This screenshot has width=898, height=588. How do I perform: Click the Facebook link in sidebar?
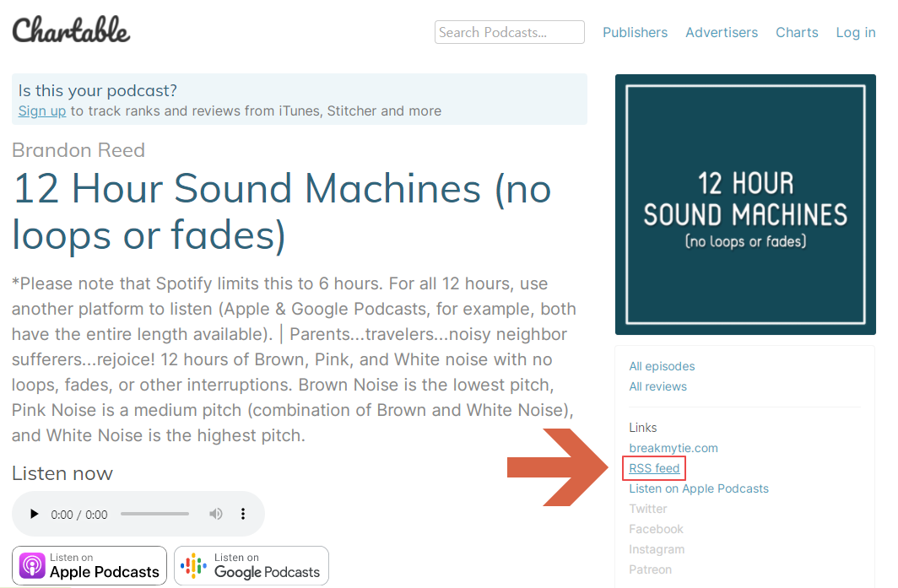point(656,529)
